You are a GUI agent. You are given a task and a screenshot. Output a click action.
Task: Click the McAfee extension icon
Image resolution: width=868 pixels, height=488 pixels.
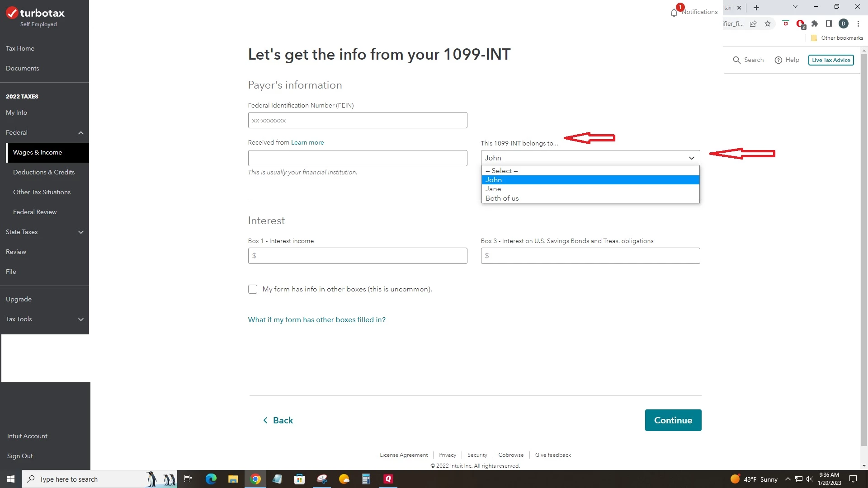coord(786,23)
